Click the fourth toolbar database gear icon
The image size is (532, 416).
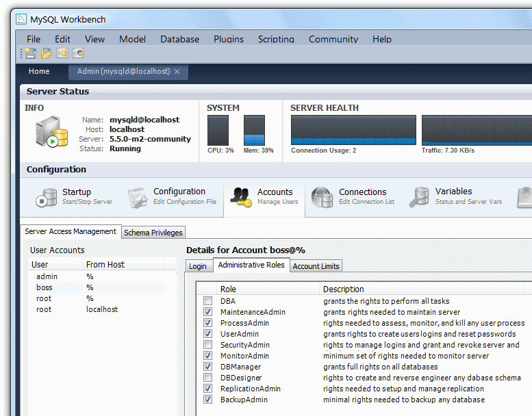point(78,53)
